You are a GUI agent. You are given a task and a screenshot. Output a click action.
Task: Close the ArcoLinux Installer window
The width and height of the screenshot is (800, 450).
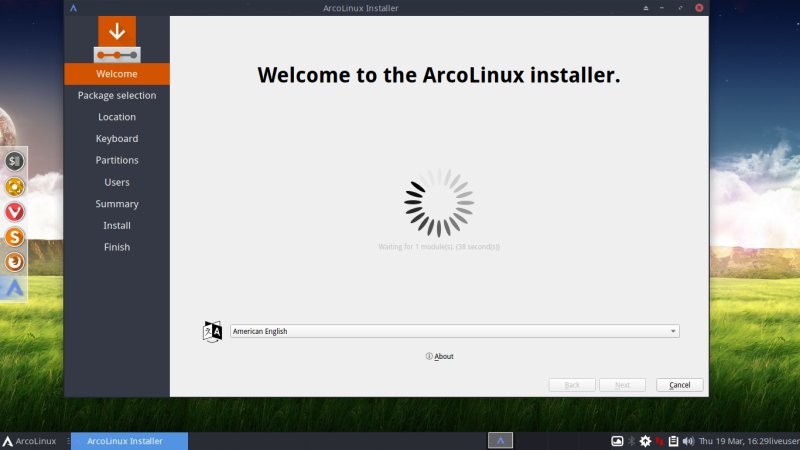click(699, 8)
